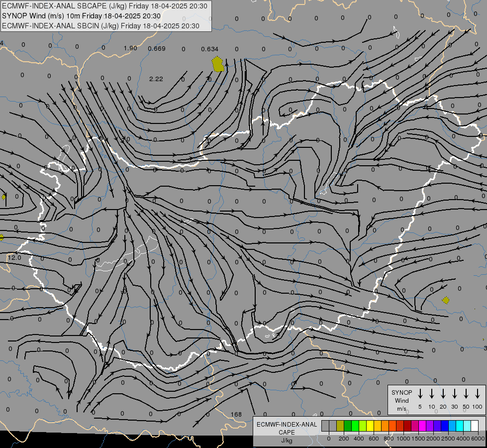The width and height of the screenshot is (487, 448).
Task: Select the 20 m/s wind legend arrow
Action: click(443, 394)
